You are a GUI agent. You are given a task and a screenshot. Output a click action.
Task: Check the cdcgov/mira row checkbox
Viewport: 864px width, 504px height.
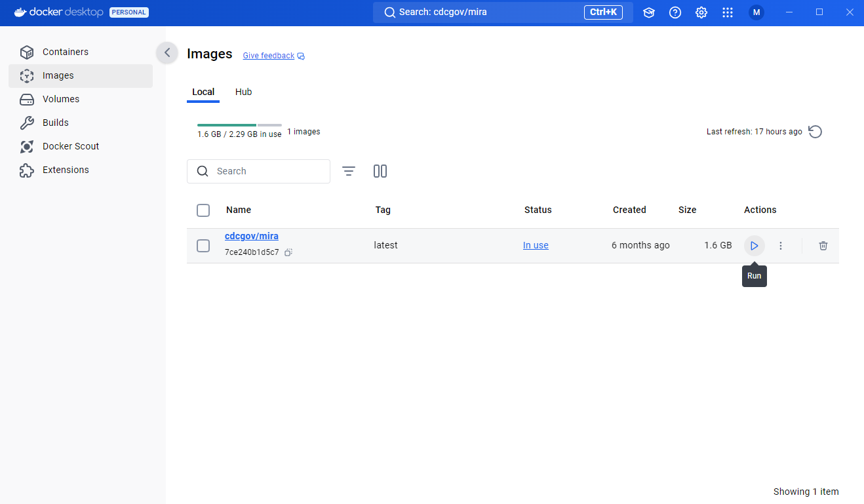(x=203, y=246)
